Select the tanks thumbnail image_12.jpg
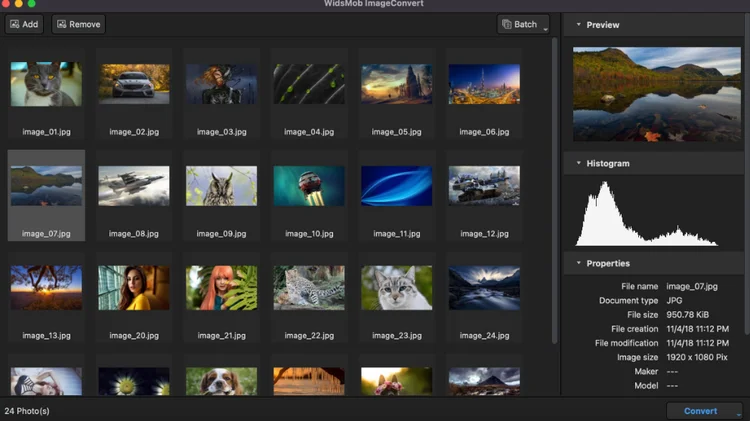This screenshot has width=750, height=421. (484, 186)
